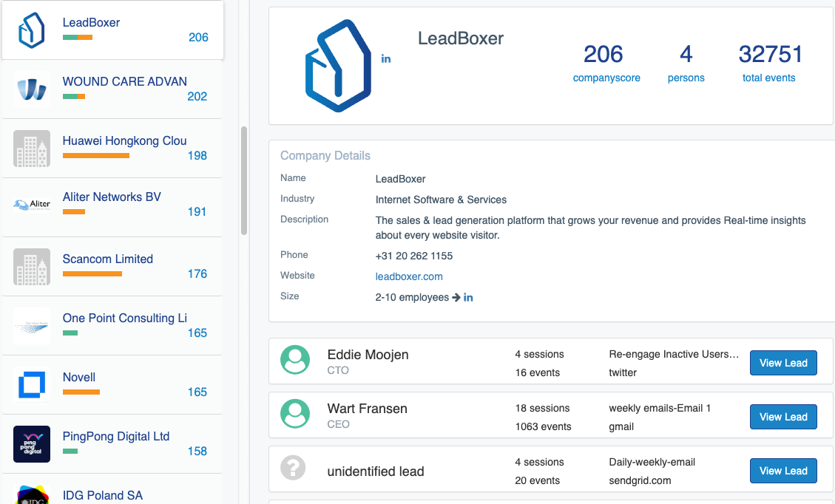Open IDG Poland SA company entry
The height and width of the screenshot is (504, 835).
(x=102, y=495)
